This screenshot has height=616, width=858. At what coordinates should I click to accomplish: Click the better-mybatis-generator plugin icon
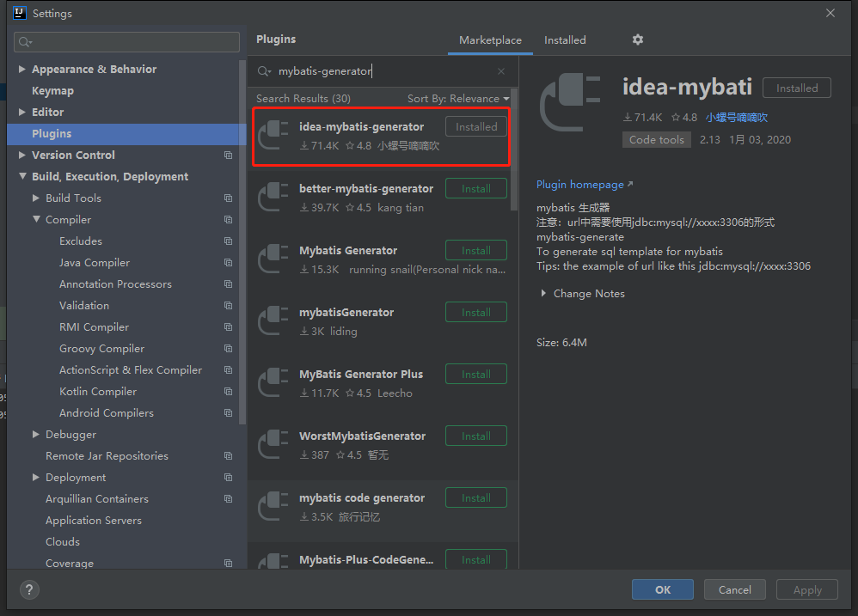pyautogui.click(x=274, y=198)
